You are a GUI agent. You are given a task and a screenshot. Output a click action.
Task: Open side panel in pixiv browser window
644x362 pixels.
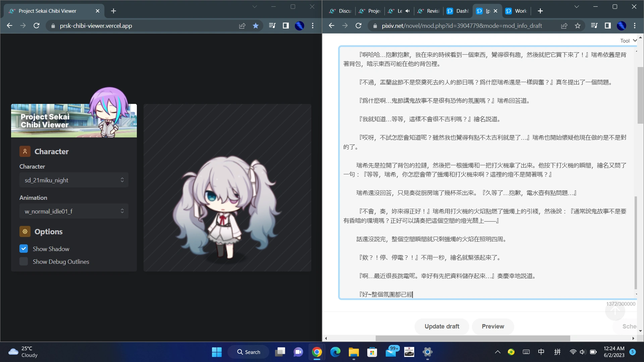point(607,26)
